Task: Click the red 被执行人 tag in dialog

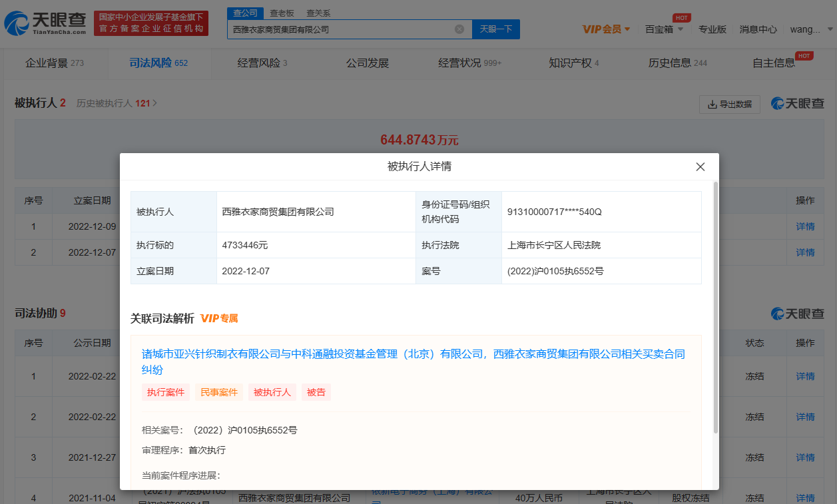Action: pyautogui.click(x=272, y=392)
